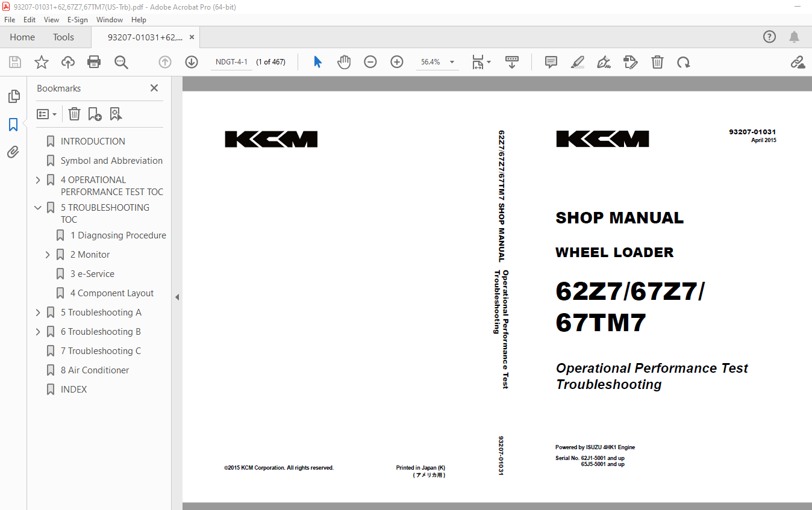Zoom in with the plus icon
Viewport: 812px width, 510px height.
pyautogui.click(x=397, y=62)
